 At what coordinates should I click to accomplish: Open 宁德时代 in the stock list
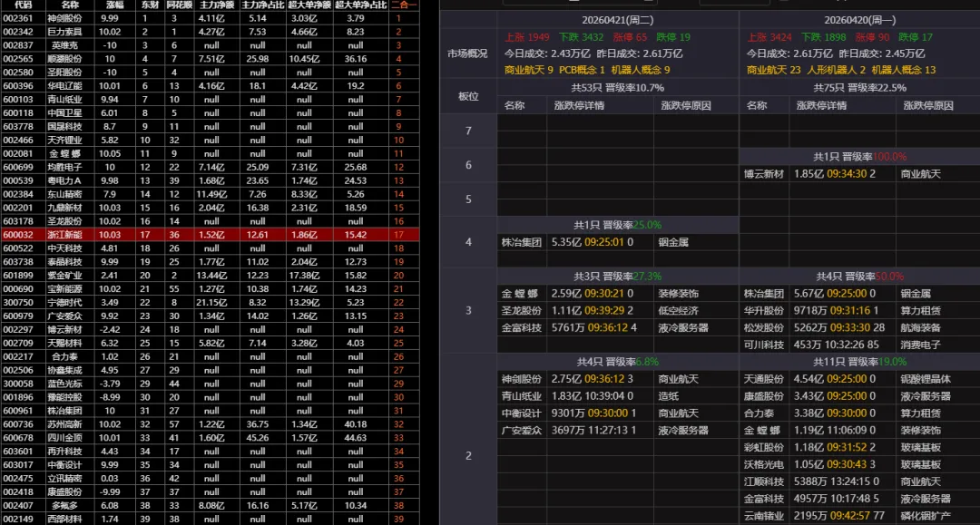tap(65, 302)
